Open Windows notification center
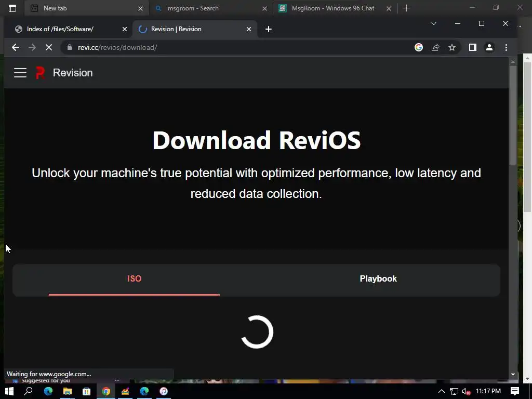 515,391
